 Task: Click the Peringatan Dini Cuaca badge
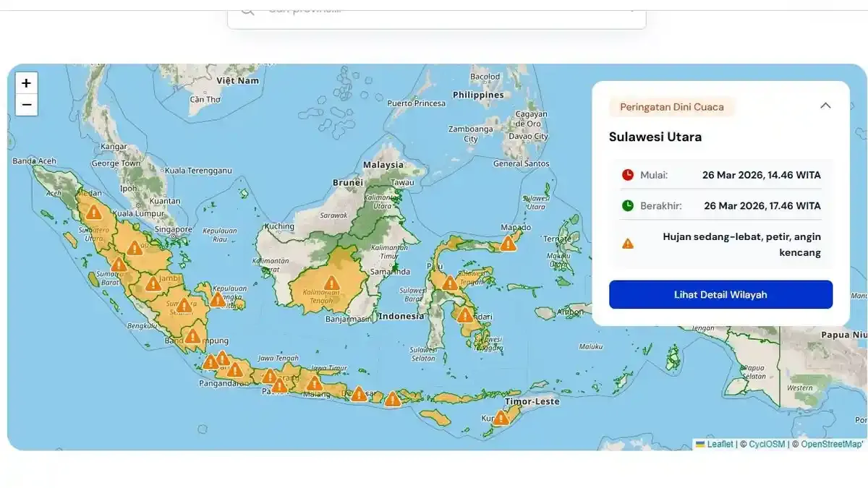(672, 107)
